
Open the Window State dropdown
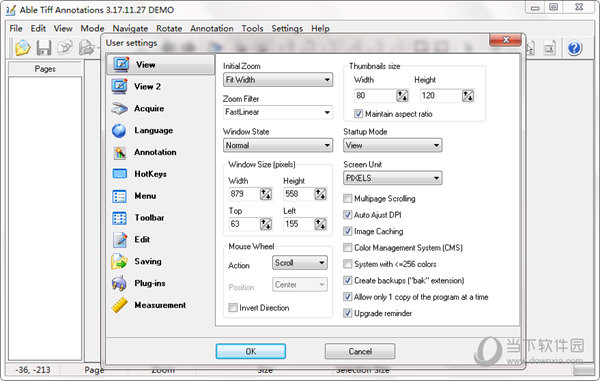[278, 145]
